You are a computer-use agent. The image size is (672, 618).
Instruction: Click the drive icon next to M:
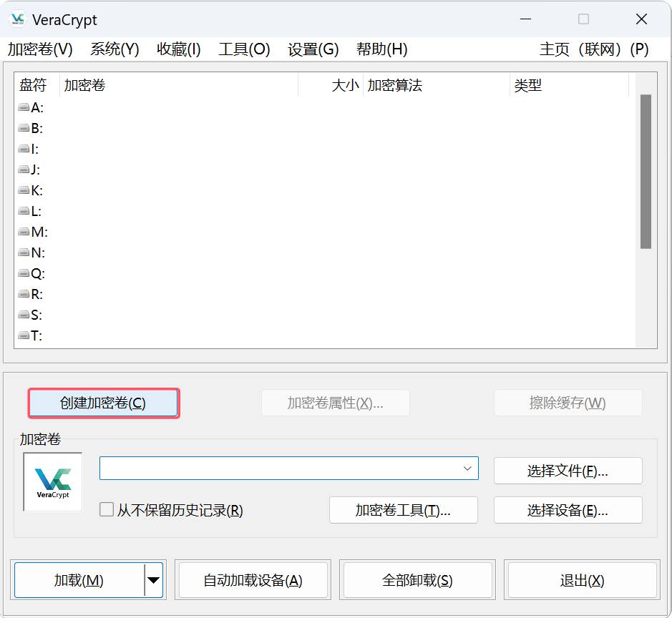(24, 232)
